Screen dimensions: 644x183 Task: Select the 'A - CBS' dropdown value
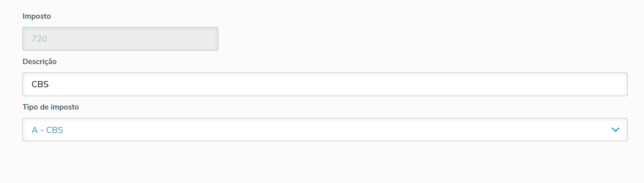47,130
